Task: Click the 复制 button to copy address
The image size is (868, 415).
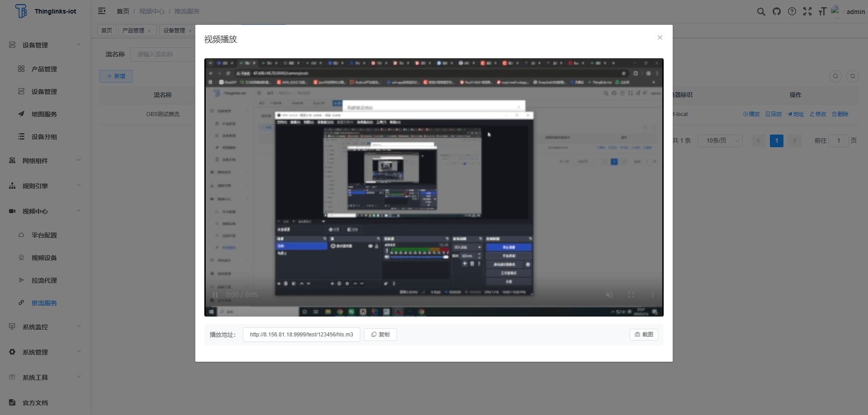Action: (380, 335)
